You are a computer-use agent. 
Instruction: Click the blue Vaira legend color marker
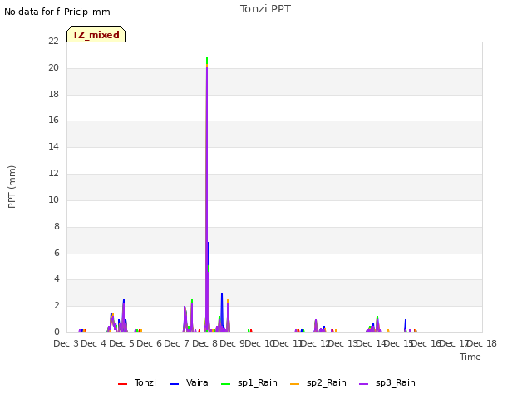[174, 384]
